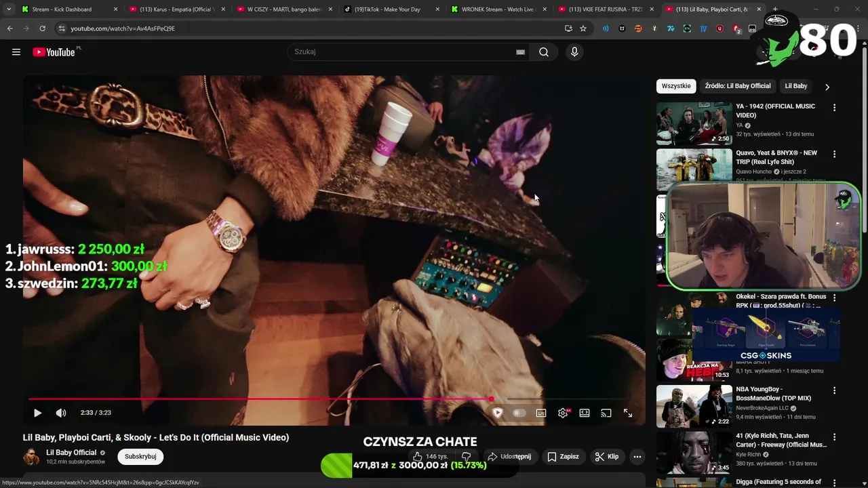Screen dimensions: 868x488
Task: Bookmark this page with the star
Action: (583, 28)
